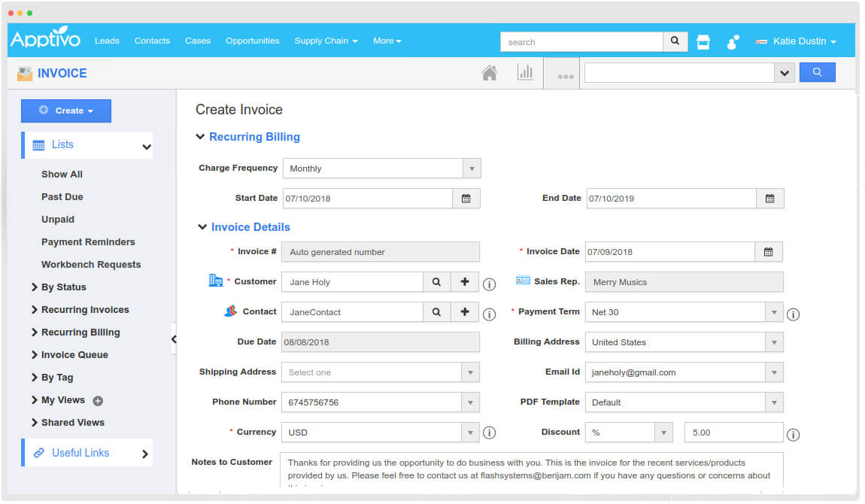Image resolution: width=865 pixels, height=504 pixels.
Task: Click the Create button
Action: (x=66, y=111)
